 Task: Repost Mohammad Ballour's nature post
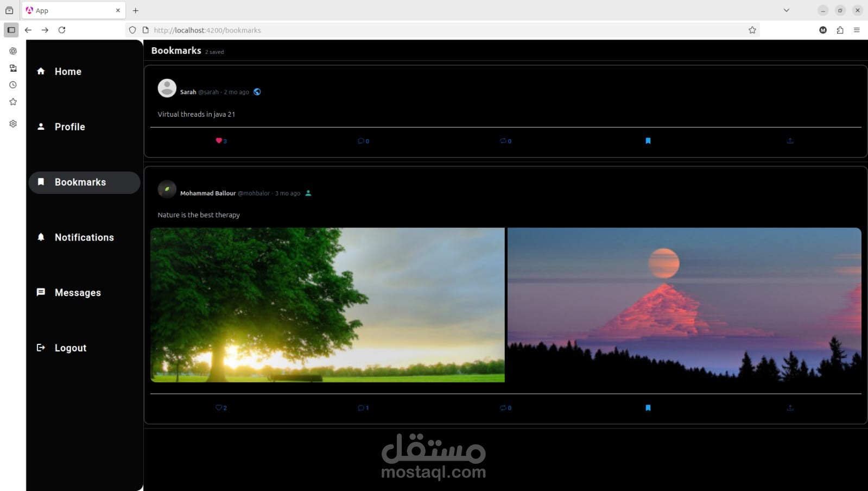pyautogui.click(x=503, y=408)
